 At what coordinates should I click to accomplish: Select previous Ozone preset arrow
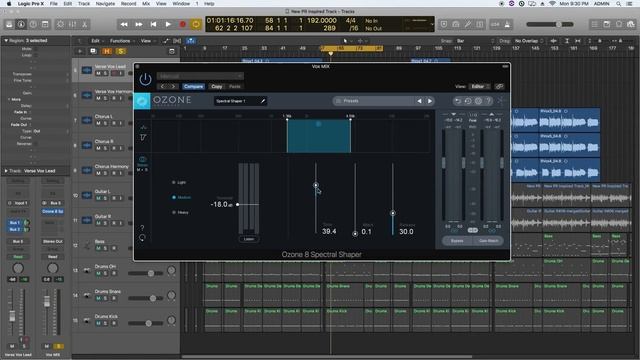[x=420, y=101]
